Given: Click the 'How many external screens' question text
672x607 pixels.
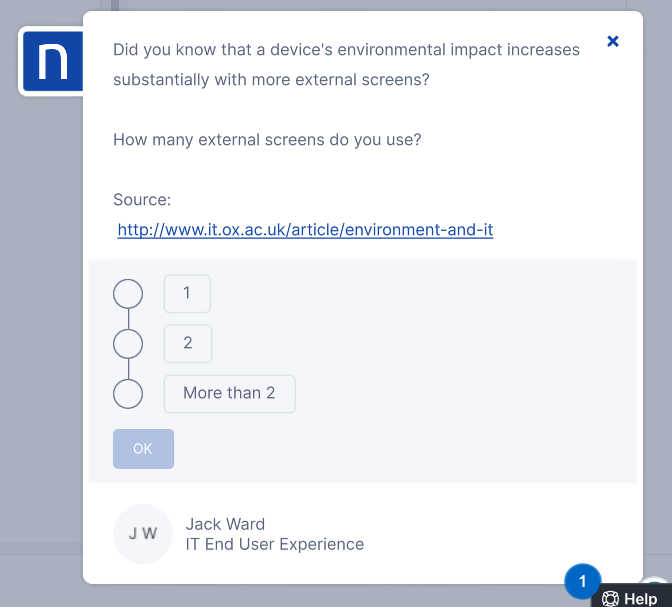Looking at the screenshot, I should point(267,140).
